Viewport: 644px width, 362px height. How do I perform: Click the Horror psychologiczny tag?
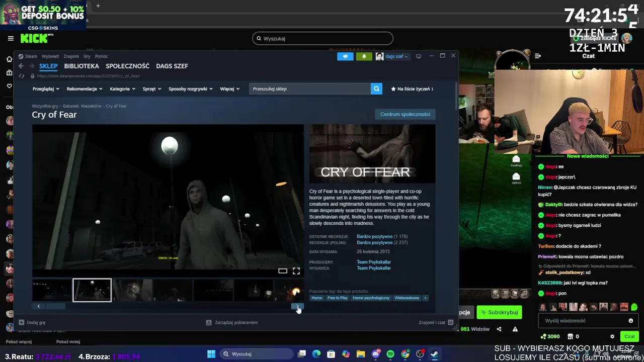pyautogui.click(x=371, y=298)
